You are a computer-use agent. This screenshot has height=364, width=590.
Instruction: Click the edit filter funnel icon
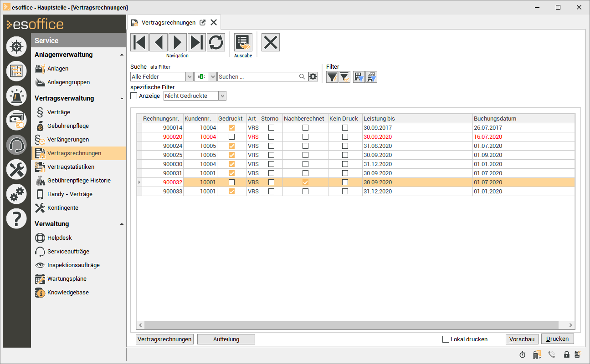(332, 77)
